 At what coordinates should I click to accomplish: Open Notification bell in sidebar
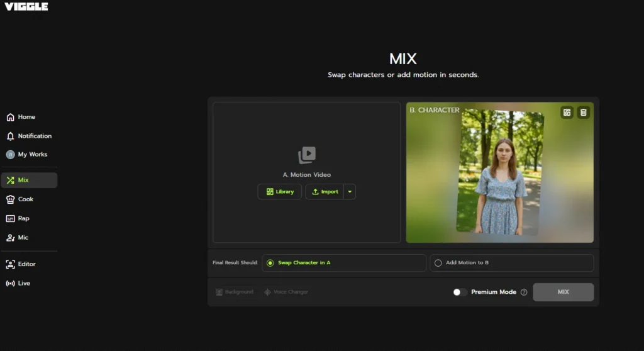click(x=29, y=136)
